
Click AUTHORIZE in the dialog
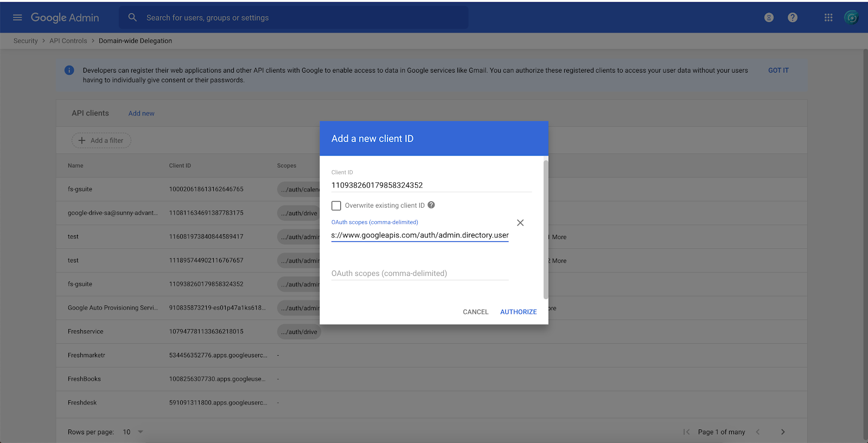(x=519, y=312)
